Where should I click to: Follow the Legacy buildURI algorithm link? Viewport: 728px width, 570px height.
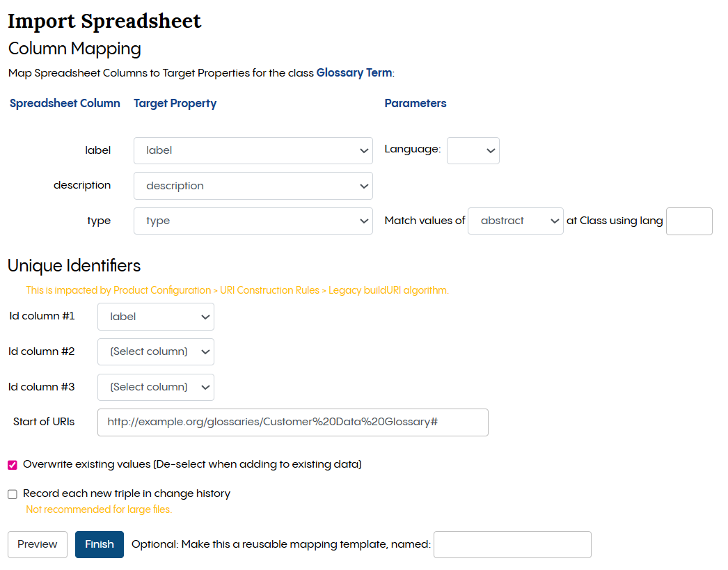(x=388, y=290)
